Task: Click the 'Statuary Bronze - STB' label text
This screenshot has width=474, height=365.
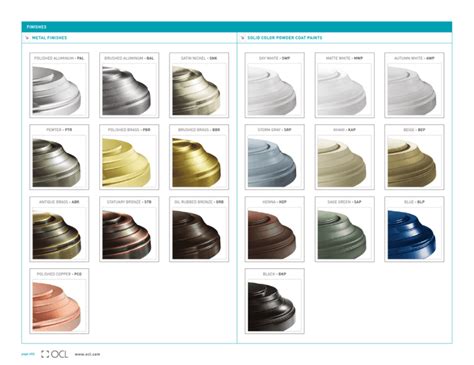Action: point(129,202)
